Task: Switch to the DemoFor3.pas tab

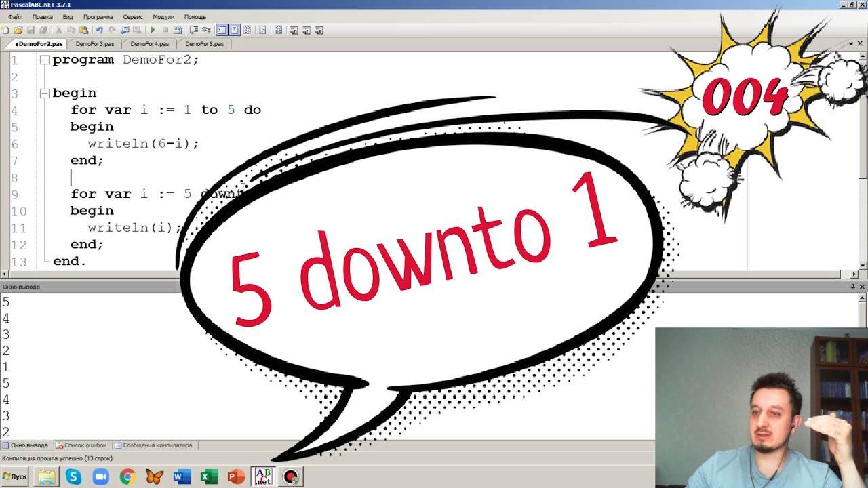Action: coord(95,43)
